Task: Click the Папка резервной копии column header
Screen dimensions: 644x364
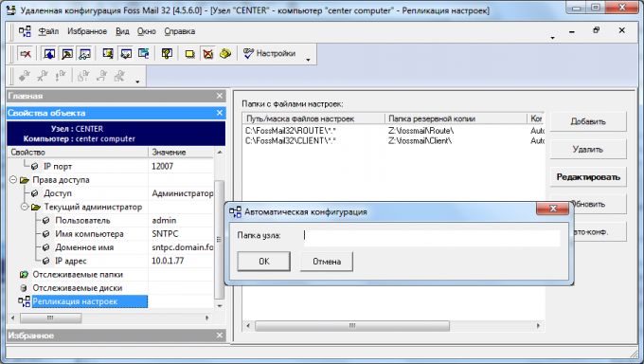Action: click(456, 118)
